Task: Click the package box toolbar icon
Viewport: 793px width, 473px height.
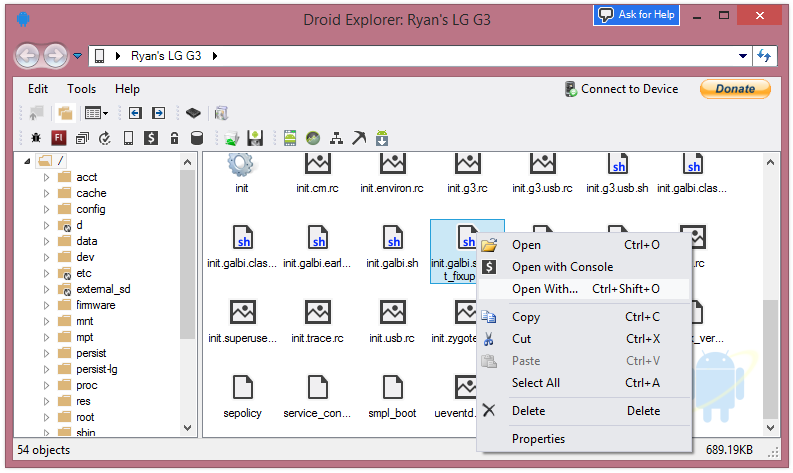Action: (x=222, y=113)
